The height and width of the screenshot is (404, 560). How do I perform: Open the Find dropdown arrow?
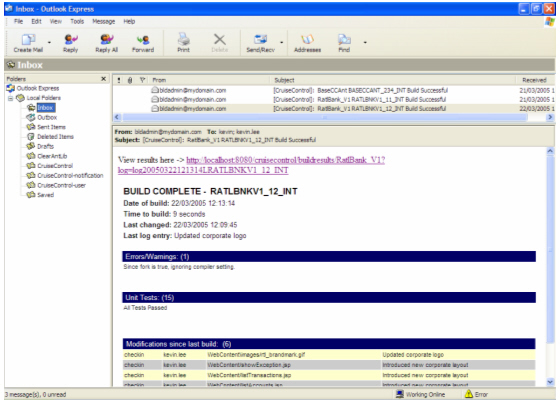(x=365, y=43)
